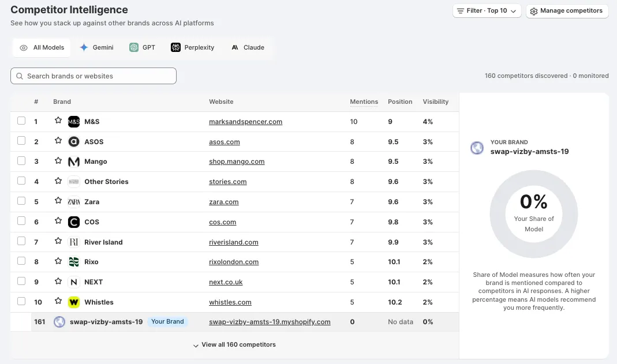Tick the NEXT row checkbox

pos(21,281)
